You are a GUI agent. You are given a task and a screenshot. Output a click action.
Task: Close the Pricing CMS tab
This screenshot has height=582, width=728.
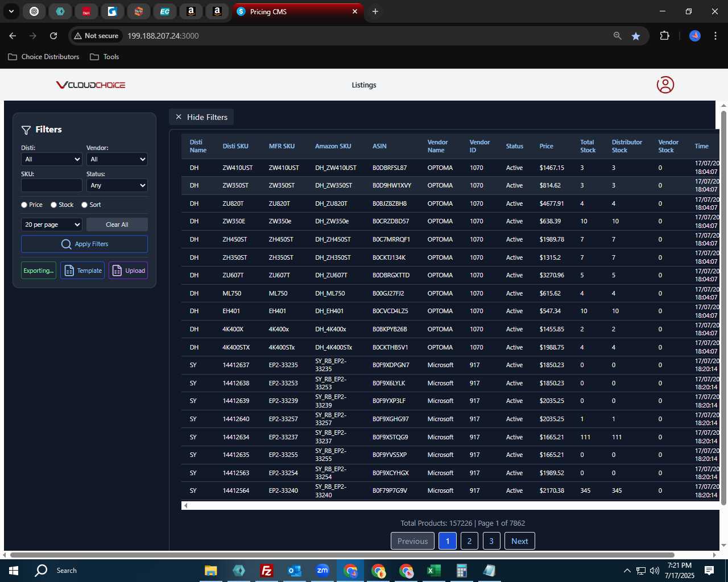coord(355,11)
